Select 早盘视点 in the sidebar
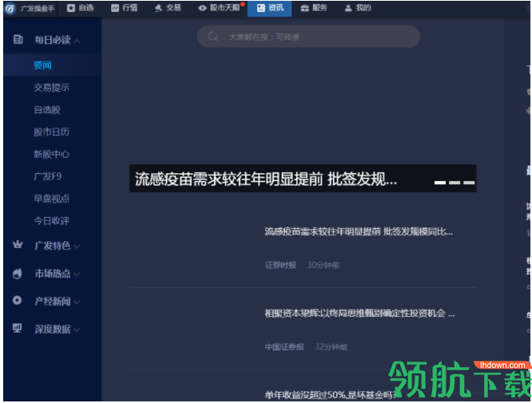 [52, 199]
